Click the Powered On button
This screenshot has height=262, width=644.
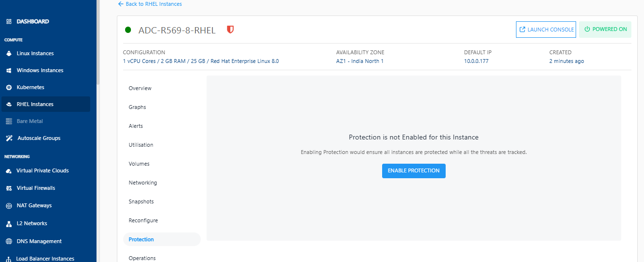pos(605,30)
